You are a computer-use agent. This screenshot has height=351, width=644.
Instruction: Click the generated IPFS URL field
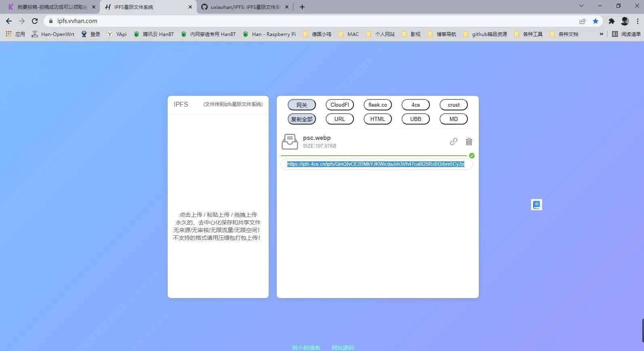[x=376, y=164]
